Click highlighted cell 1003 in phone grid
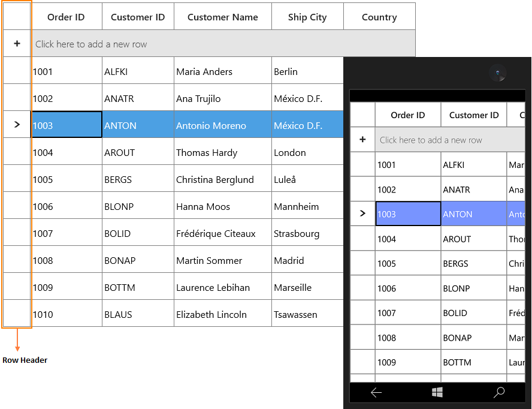Screen dimensions: 532x409 408,213
